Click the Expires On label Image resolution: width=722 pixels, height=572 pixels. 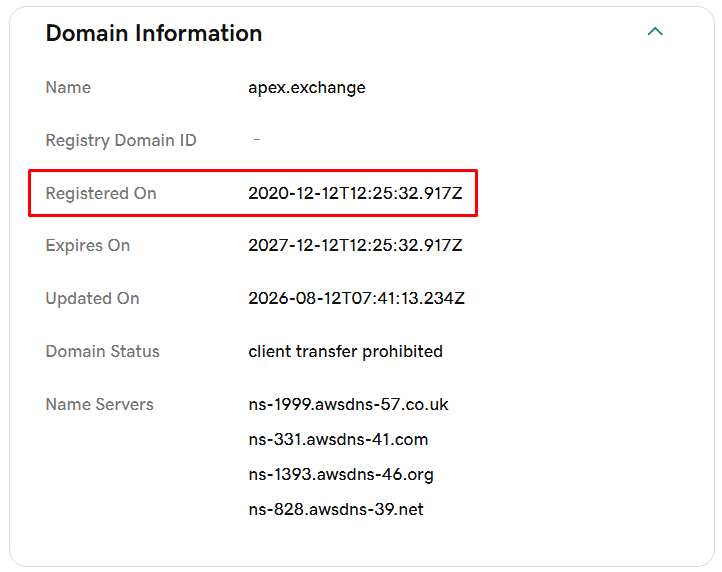(87, 245)
